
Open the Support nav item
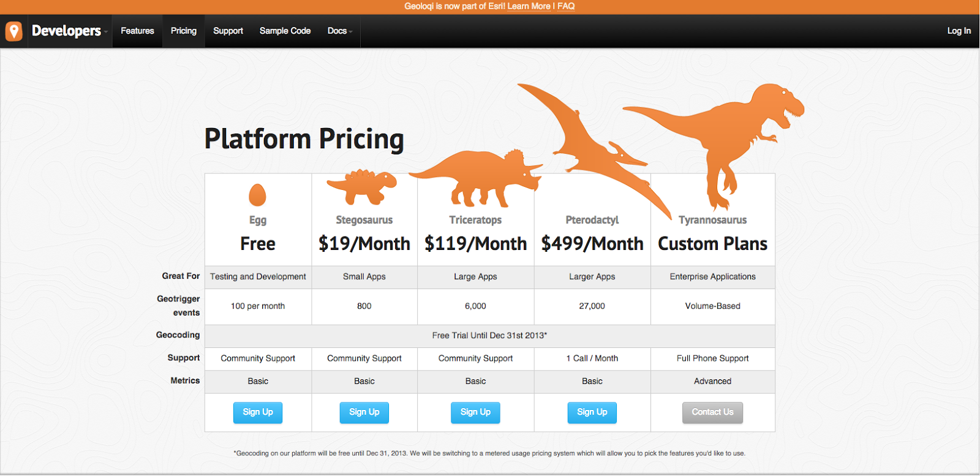228,31
